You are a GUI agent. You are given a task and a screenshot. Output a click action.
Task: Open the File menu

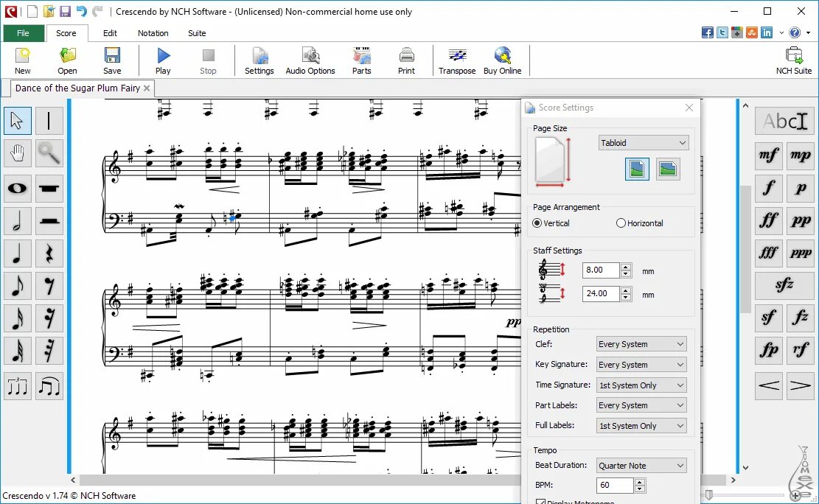coord(23,33)
